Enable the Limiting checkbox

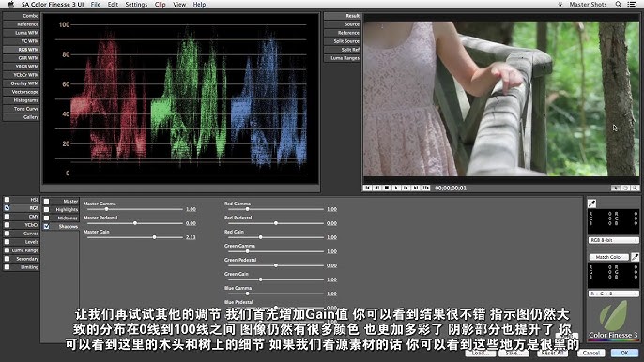point(7,267)
